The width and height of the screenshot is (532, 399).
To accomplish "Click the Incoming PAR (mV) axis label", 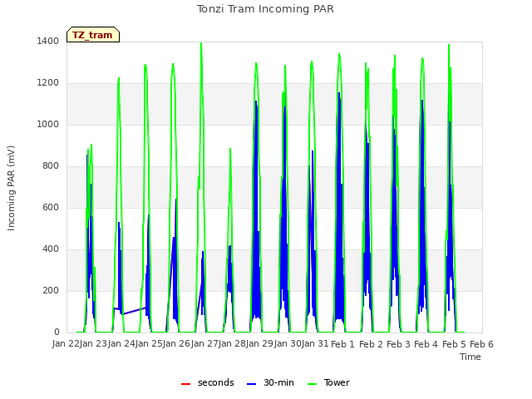I will point(11,188).
